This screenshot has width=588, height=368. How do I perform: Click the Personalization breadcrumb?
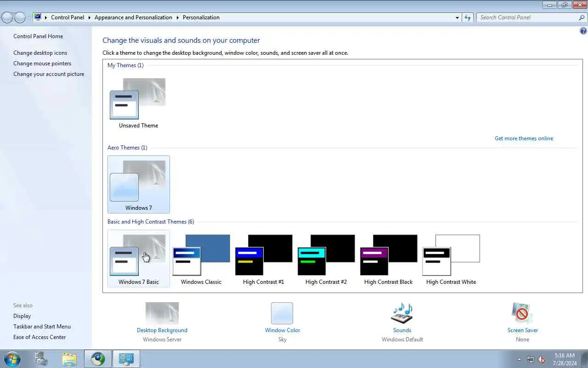point(201,17)
